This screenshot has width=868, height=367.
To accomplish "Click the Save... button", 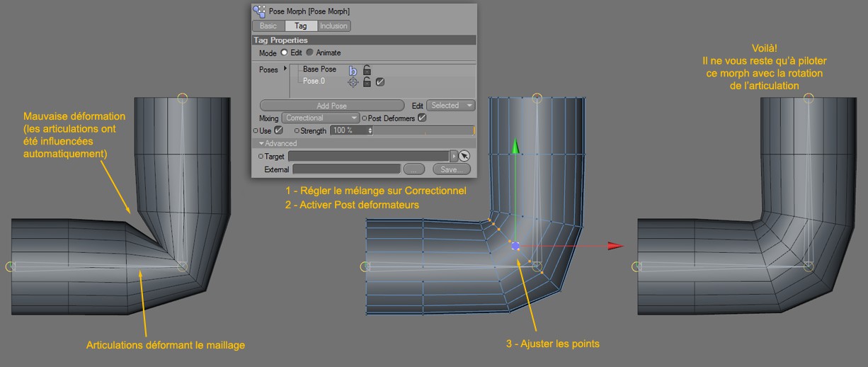I will click(451, 169).
